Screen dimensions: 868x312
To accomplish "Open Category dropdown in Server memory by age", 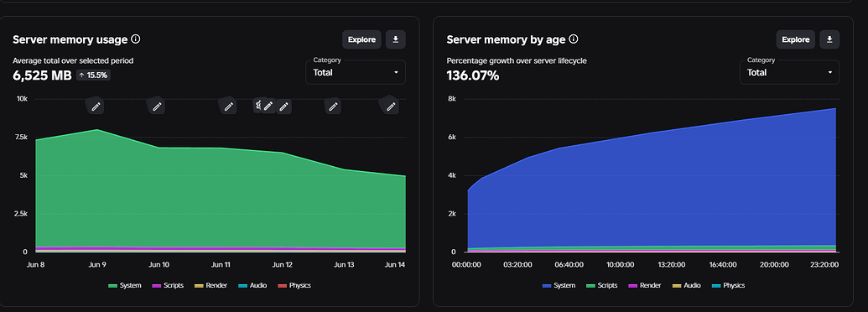I will coord(789,72).
